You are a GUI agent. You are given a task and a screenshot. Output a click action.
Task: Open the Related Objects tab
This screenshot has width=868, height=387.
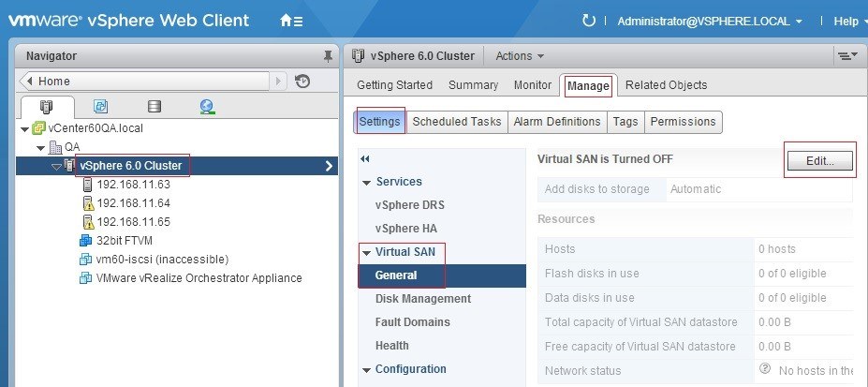pyautogui.click(x=666, y=85)
